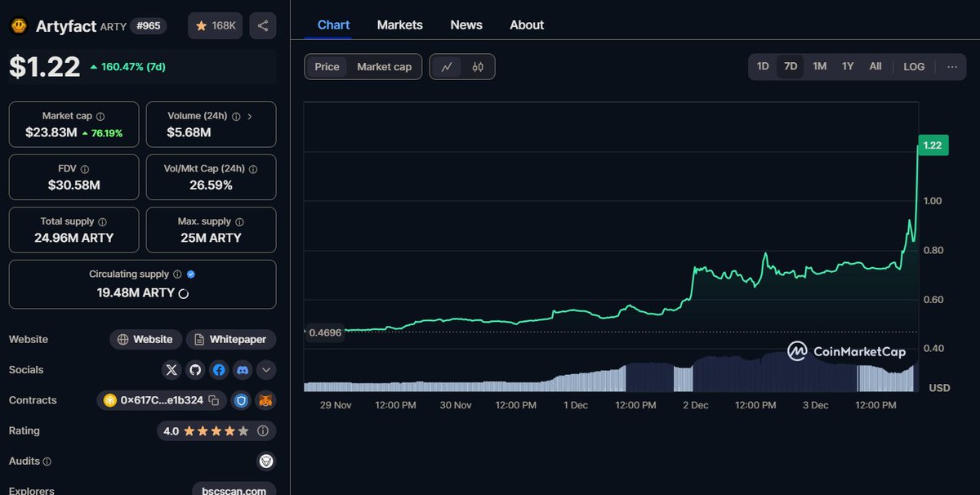
Task: Click the blue shield security icon
Action: click(242, 400)
